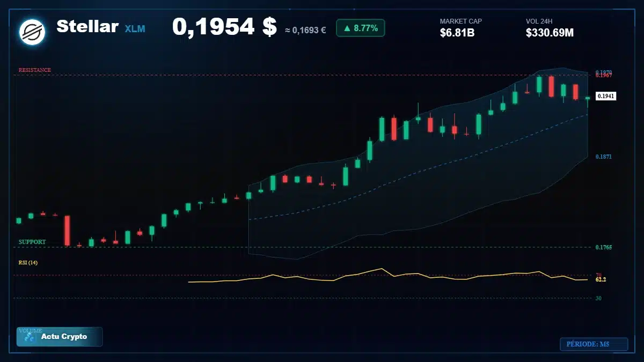
Task: Click the SUPPORT label
Action: point(32,242)
